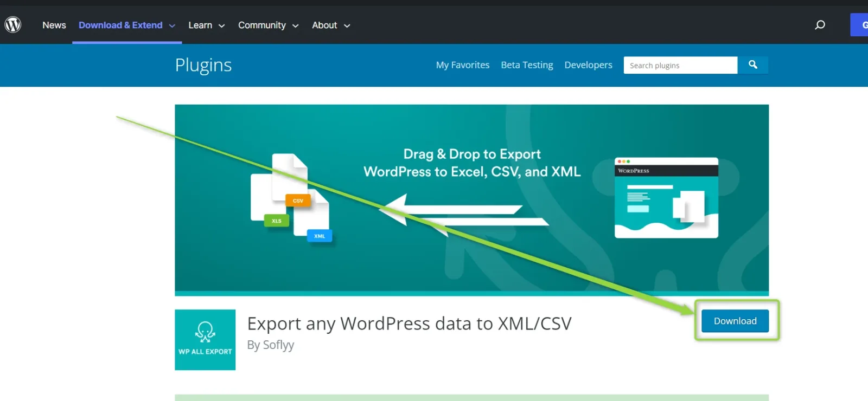Image resolution: width=868 pixels, height=401 pixels.
Task: Open the Community menu
Action: coord(262,25)
